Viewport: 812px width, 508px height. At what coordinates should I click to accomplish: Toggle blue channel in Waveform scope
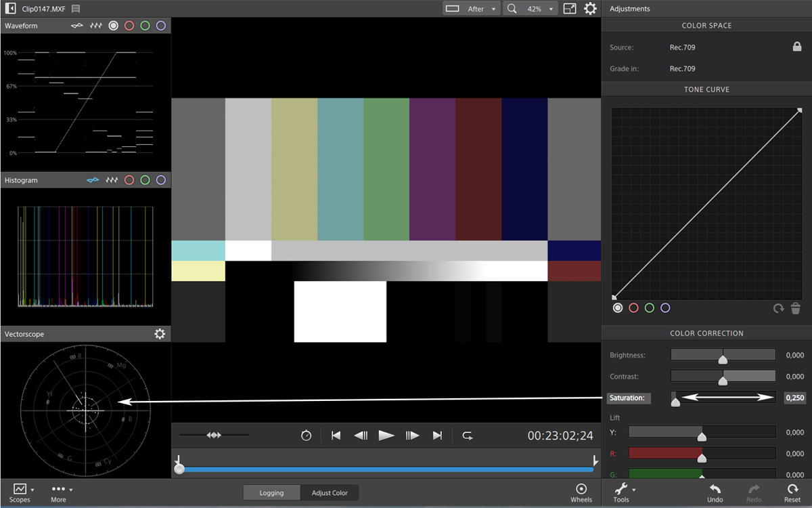(x=160, y=26)
